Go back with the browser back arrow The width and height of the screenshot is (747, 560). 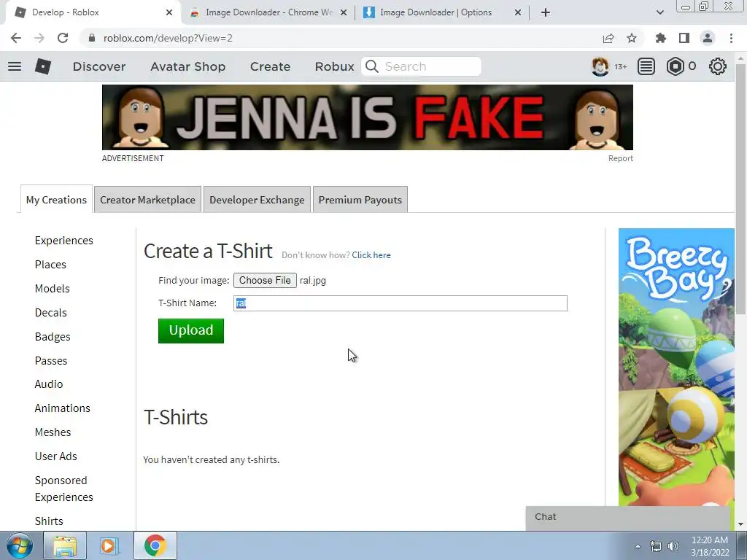[16, 38]
